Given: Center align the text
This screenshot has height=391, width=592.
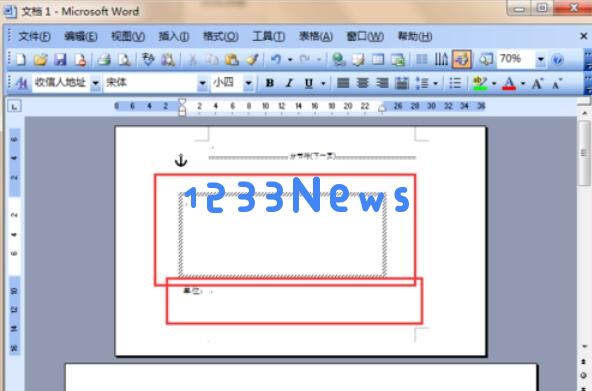Looking at the screenshot, I should (362, 83).
